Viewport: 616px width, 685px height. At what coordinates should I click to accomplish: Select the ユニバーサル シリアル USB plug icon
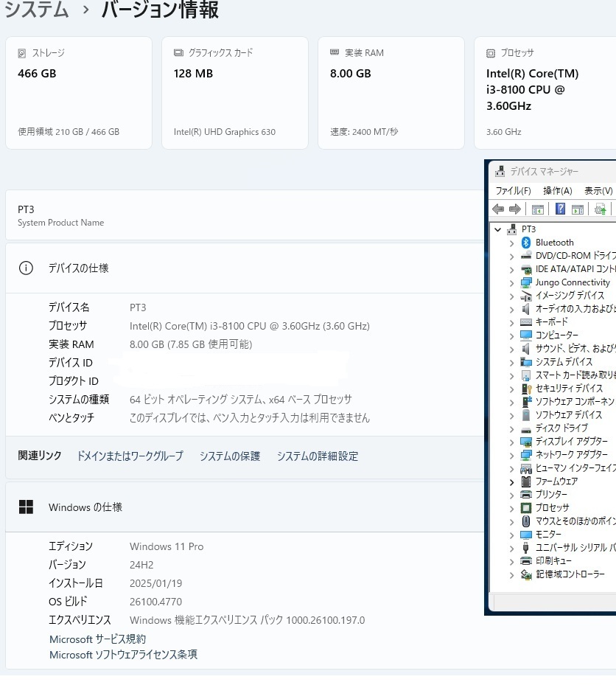526,548
